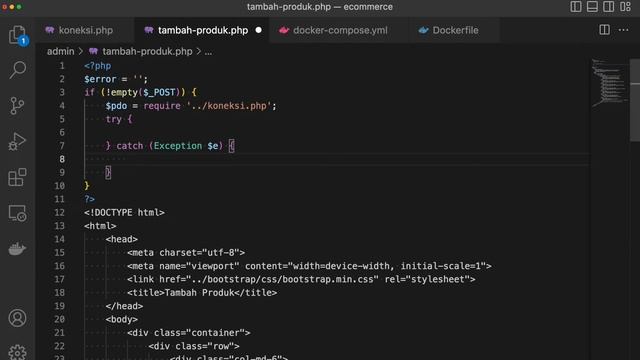Open the Manage gear menu
640x360 pixels.
[x=17, y=352]
